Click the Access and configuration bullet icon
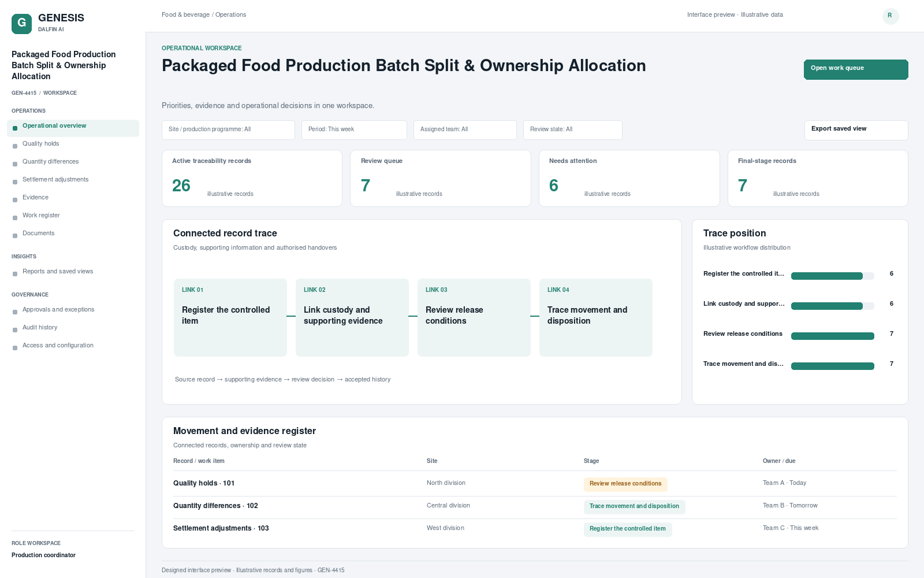The width and height of the screenshot is (924, 578). tap(15, 348)
